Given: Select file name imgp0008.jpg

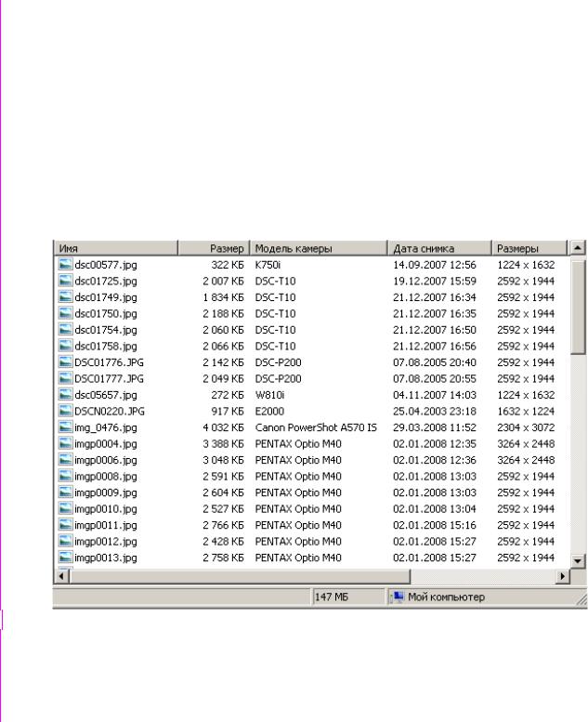Looking at the screenshot, I should point(106,477).
